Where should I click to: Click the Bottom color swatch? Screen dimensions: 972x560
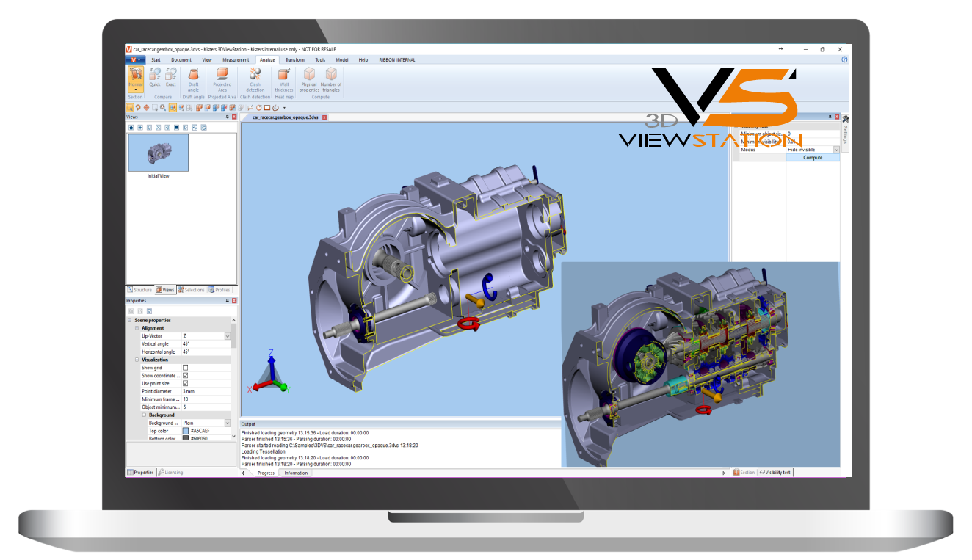[185, 438]
